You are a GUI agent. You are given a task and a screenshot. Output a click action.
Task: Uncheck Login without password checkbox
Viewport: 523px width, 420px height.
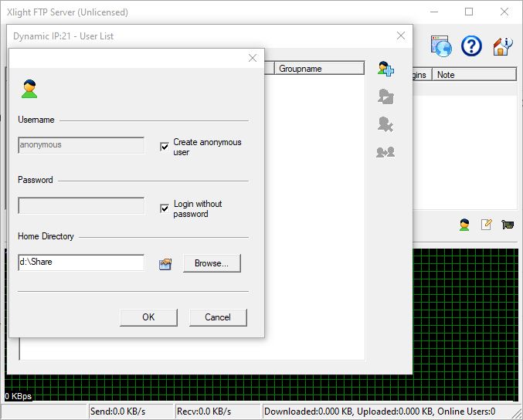[x=165, y=208]
